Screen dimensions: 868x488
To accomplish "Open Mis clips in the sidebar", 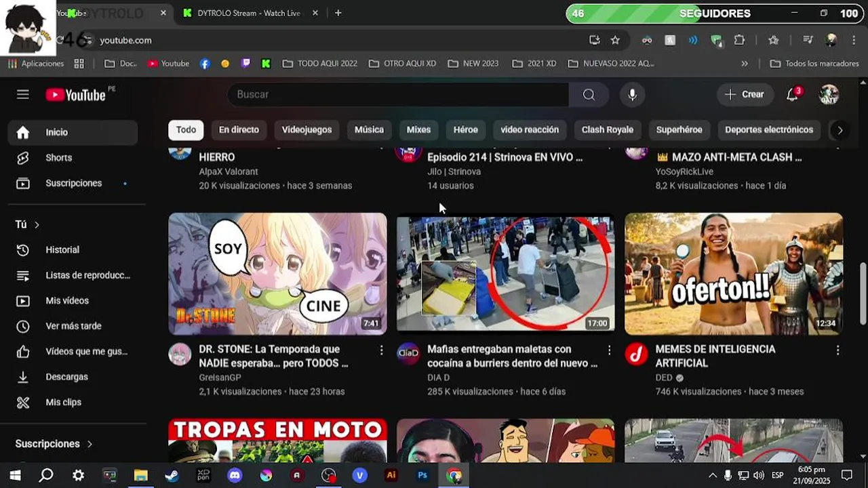I will coord(73,402).
